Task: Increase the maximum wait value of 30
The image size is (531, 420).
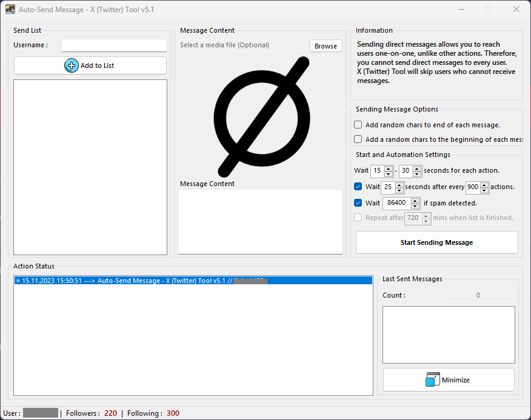Action: (417, 168)
